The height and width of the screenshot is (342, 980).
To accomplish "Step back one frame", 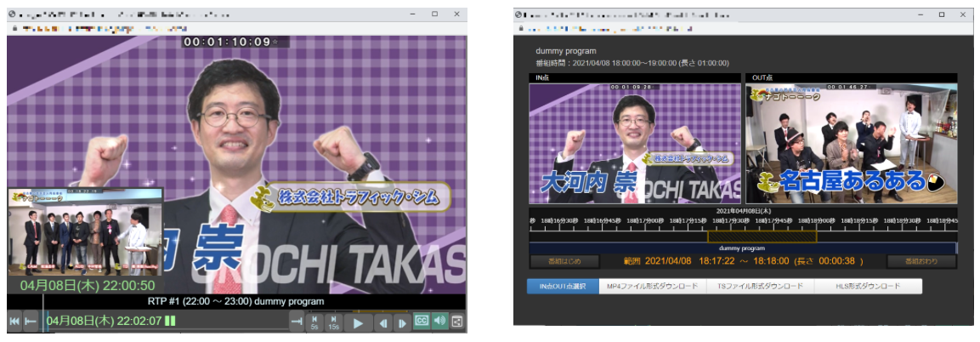I will (383, 322).
